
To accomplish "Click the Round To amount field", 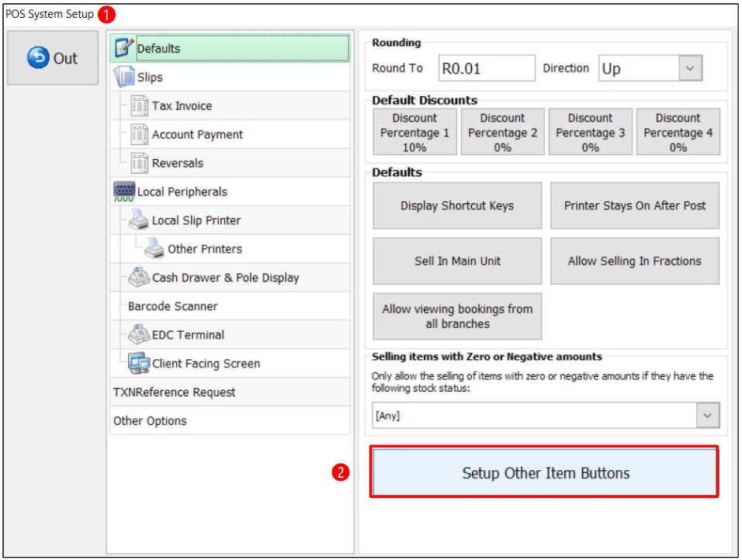I will [x=487, y=68].
